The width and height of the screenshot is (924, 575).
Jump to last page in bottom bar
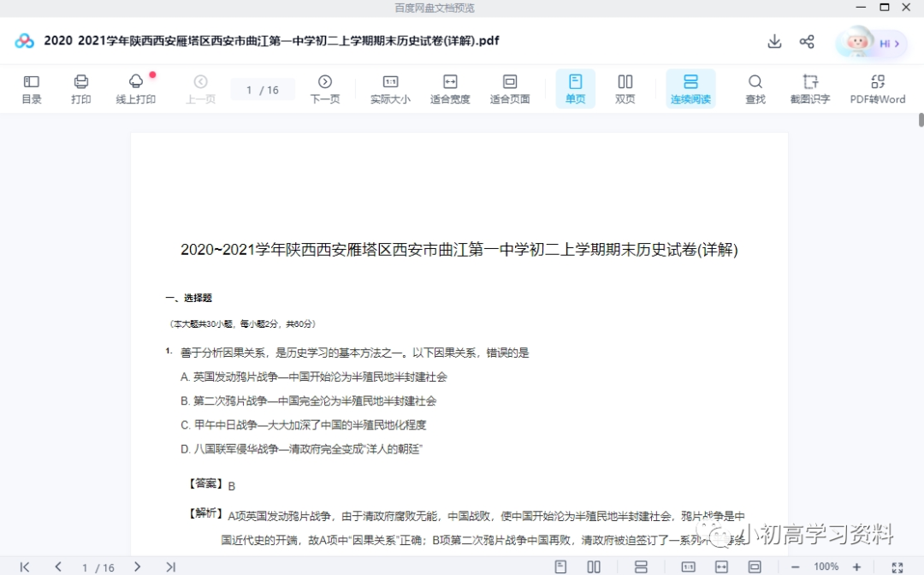[x=170, y=566]
